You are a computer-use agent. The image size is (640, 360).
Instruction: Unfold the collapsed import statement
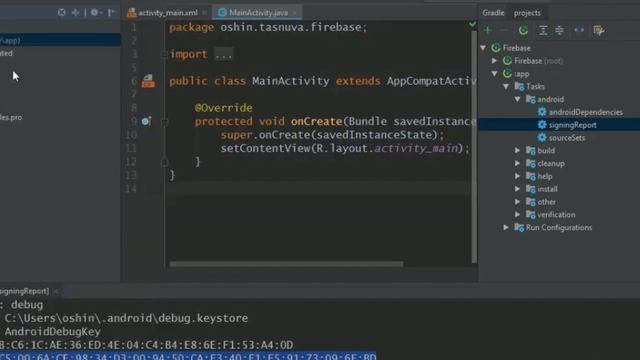[x=164, y=54]
